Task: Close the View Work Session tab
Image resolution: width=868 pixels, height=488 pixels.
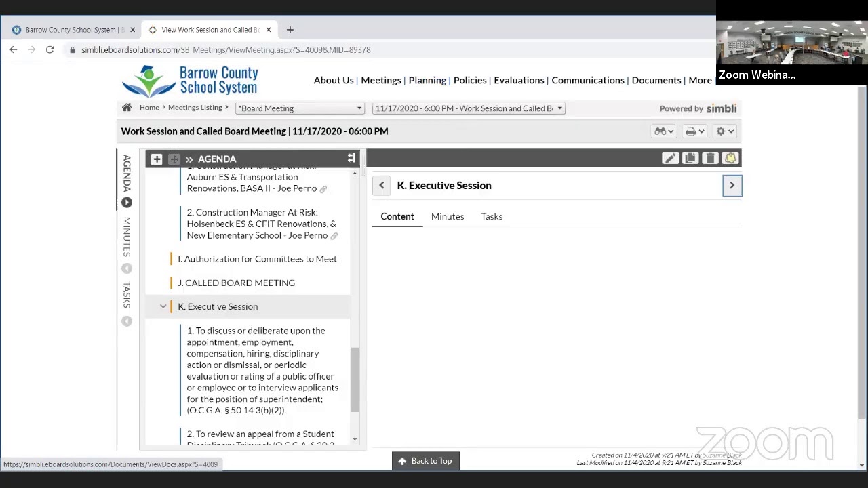Action: pos(269,30)
